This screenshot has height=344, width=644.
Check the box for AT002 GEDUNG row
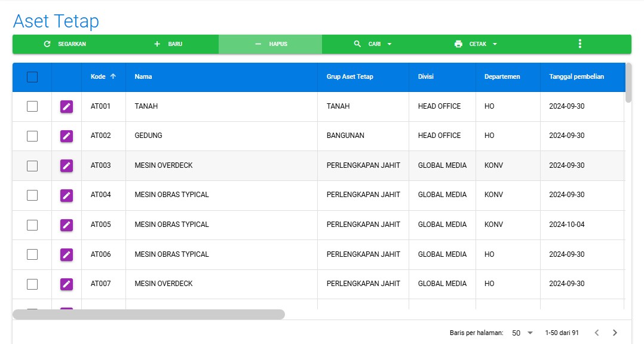32,136
